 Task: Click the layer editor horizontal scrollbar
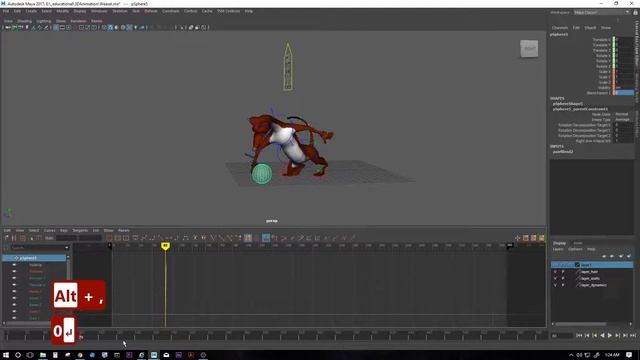point(580,324)
